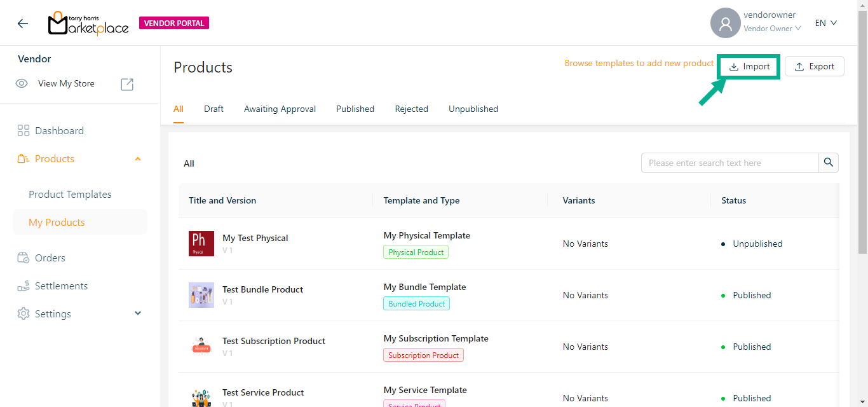Click the eye icon for View My Store
The height and width of the screenshot is (407, 868).
(22, 83)
